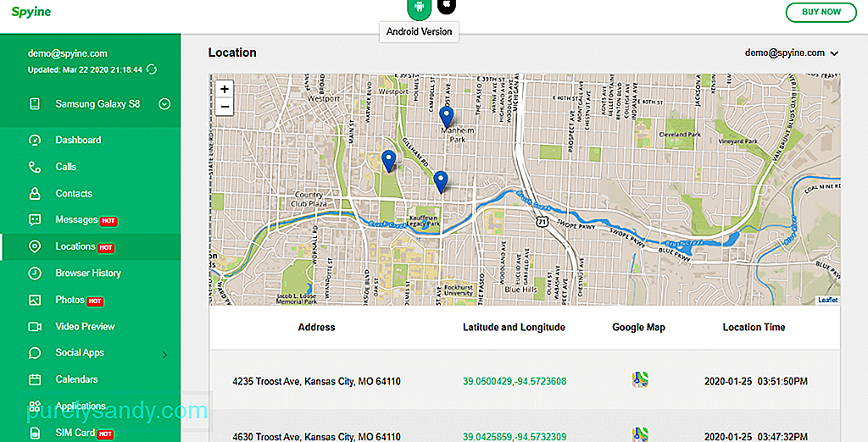Viewport: 868px width, 442px height.
Task: Click the Social Apps speech bubble icon
Action: [34, 353]
